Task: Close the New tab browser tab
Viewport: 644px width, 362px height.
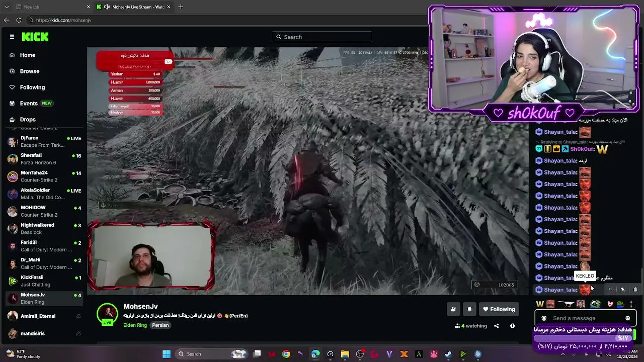Action: pos(89,7)
